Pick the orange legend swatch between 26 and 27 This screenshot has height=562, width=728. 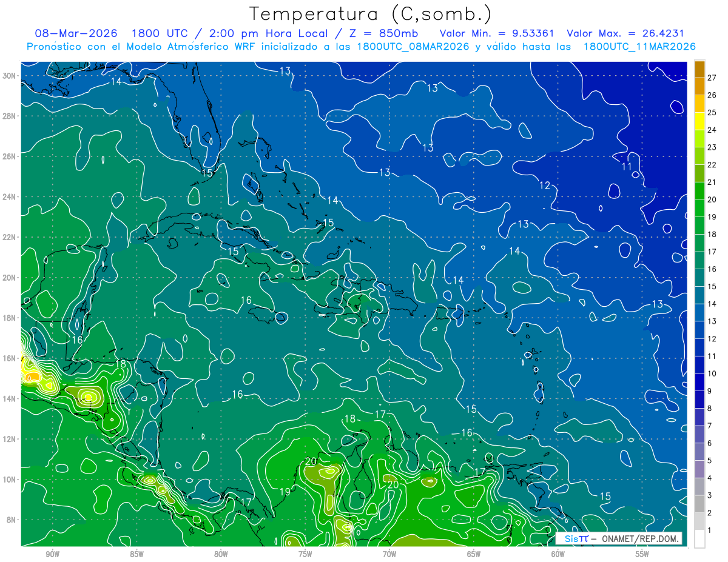699,87
